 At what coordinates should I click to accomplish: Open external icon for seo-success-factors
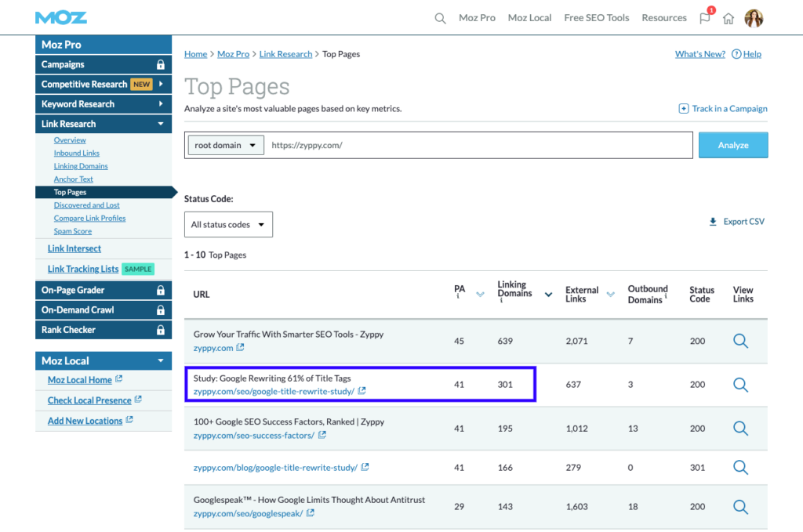click(322, 435)
